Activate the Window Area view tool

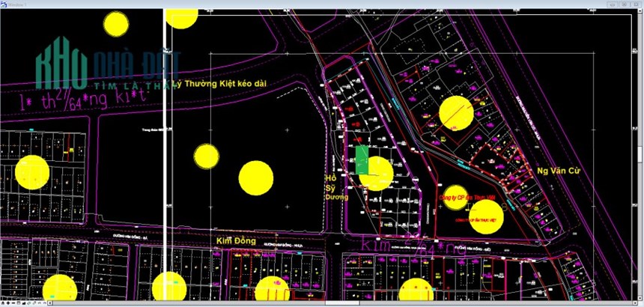click(19, 303)
